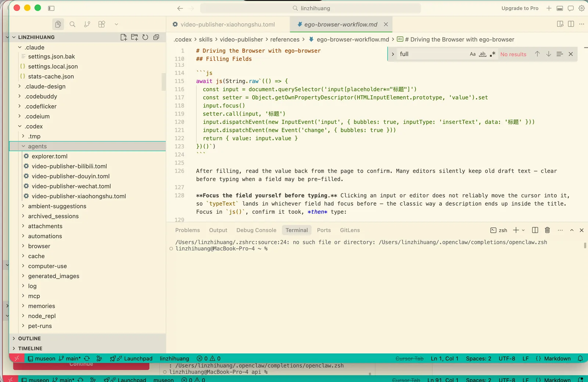588x382 pixels.
Task: Select the references breadcrumb segment
Action: coord(285,39)
